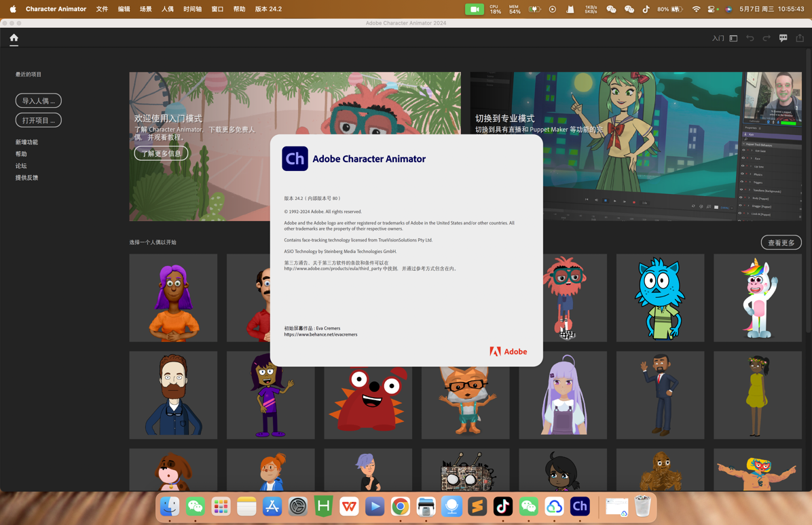Click the share/export icon in top toolbar
Screen dimensions: 812x525
(x=800, y=38)
